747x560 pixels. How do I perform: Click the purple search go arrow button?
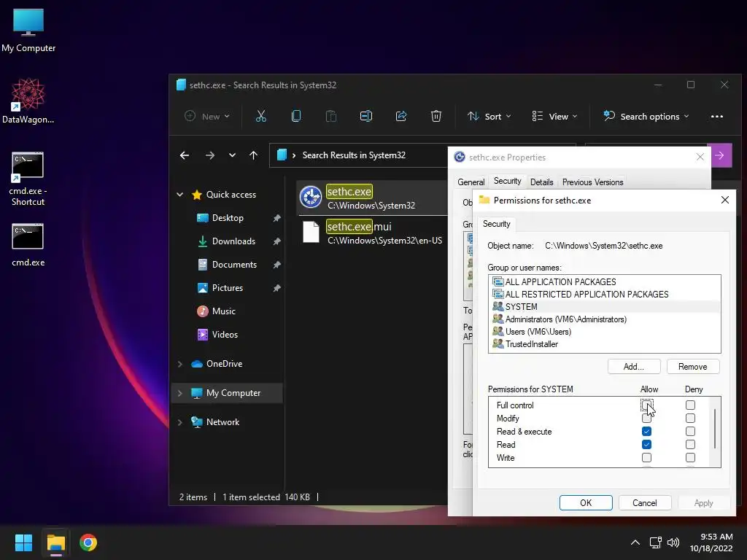721,155
